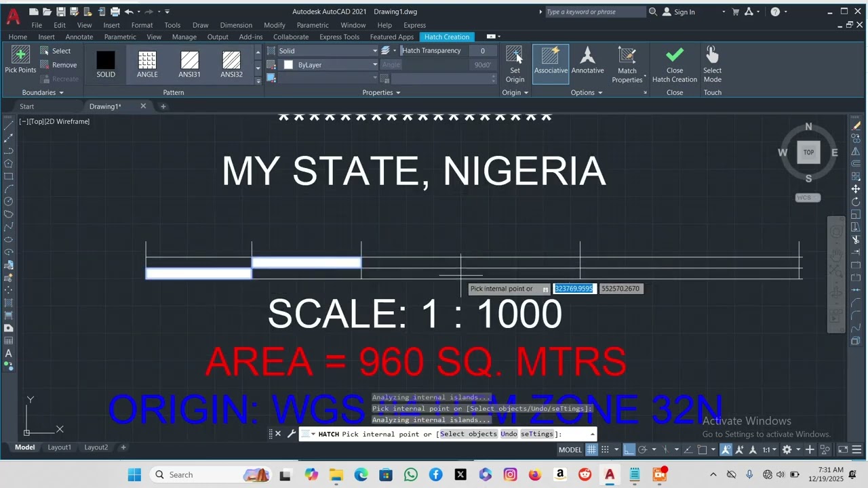Click the Open file icon in quick access toolbar

click(x=47, y=12)
